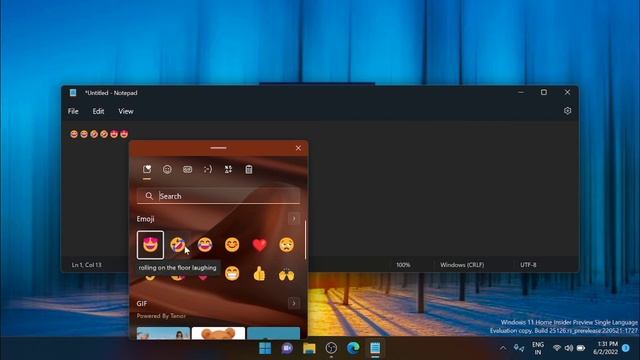Close the Notepad window
Screen dimensions: 640x360
567,92
